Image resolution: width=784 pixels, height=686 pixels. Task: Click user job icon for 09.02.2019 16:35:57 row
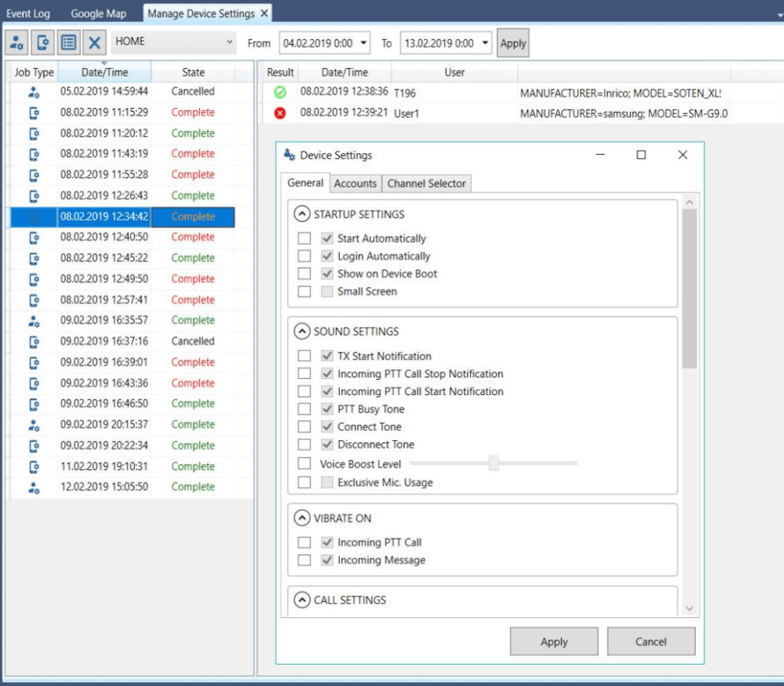click(x=34, y=321)
